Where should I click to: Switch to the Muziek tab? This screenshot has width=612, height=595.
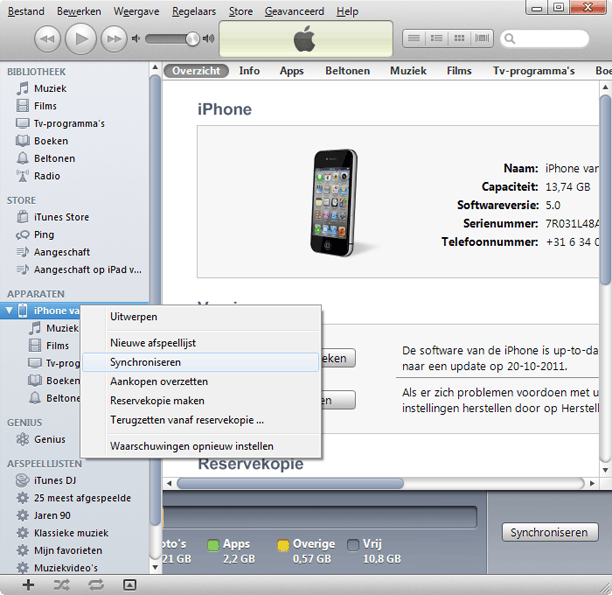click(x=408, y=71)
